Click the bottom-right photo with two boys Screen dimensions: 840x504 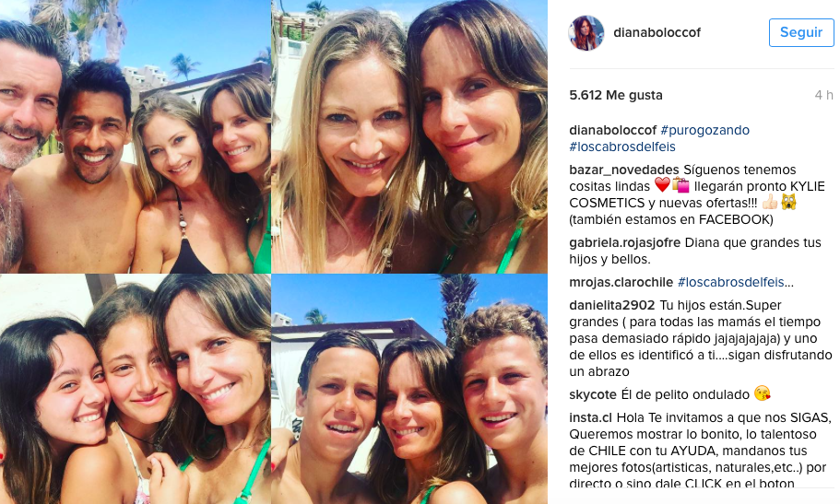point(409,389)
